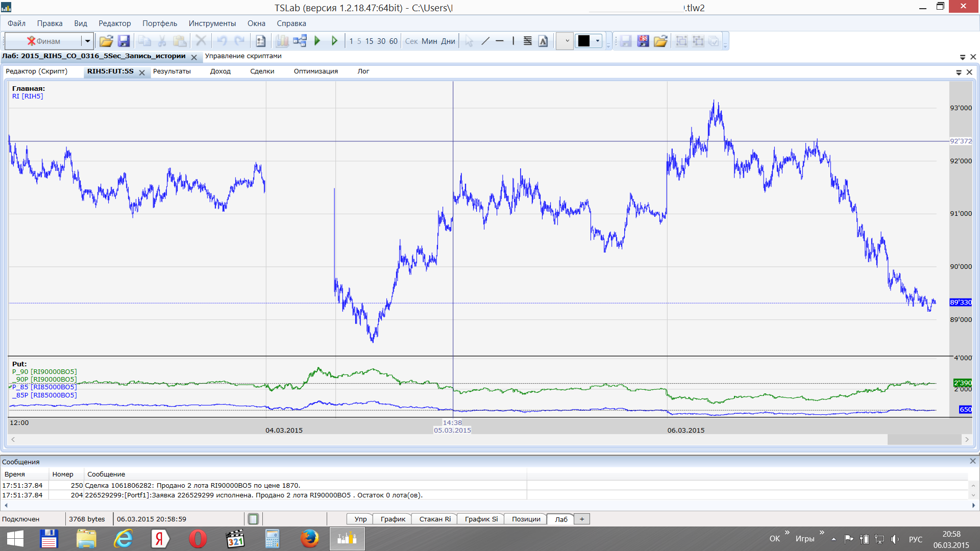Viewport: 980px width, 551px height.
Task: Select the diagonal trend line drawing tool
Action: tap(485, 41)
